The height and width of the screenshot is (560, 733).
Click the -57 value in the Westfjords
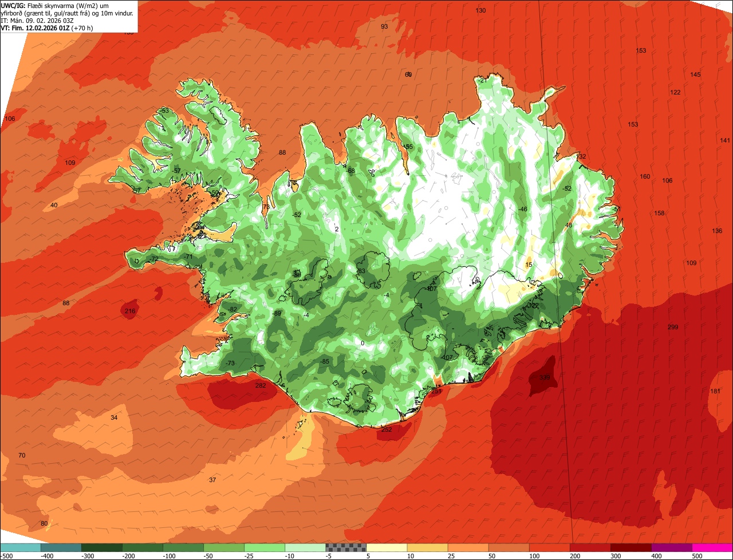click(x=176, y=171)
